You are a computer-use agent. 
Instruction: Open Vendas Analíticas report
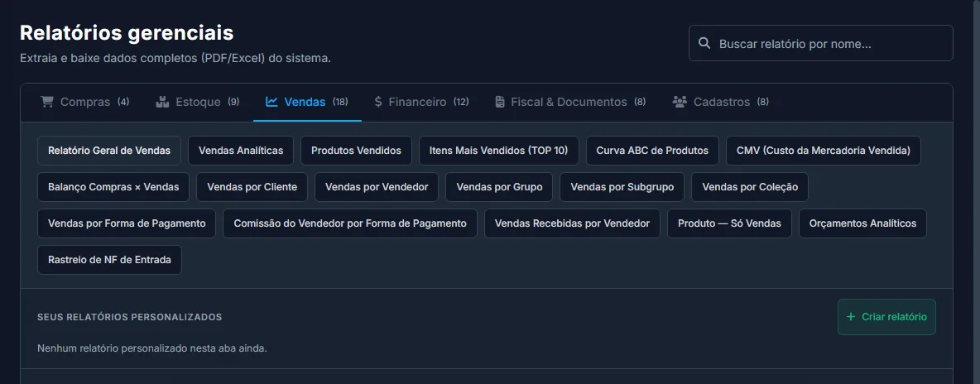[241, 151]
